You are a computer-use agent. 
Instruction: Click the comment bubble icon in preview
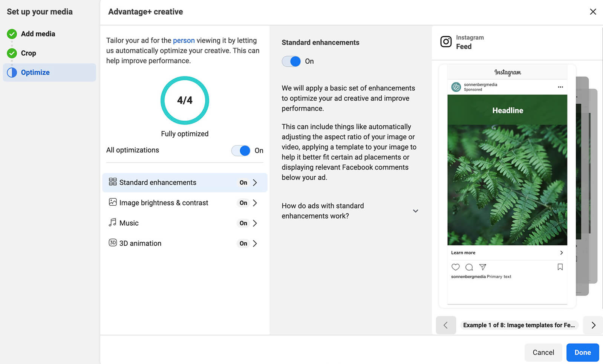pyautogui.click(x=469, y=267)
